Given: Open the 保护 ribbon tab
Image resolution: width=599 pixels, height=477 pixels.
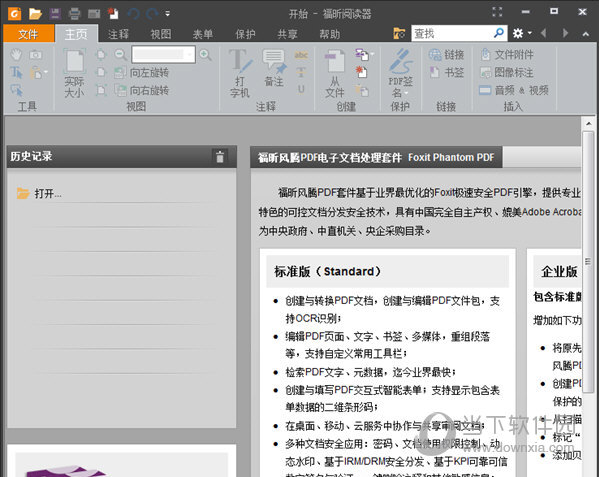Looking at the screenshot, I should click(245, 34).
